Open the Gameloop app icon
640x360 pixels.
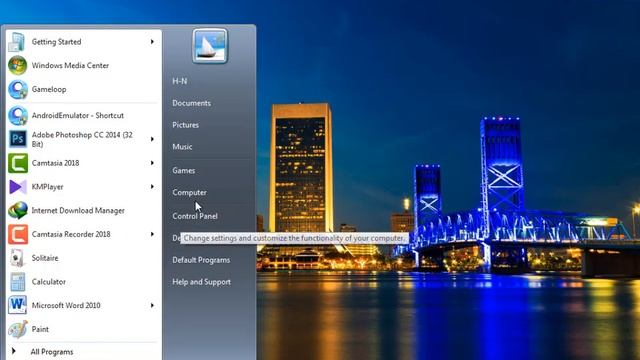tap(18, 89)
